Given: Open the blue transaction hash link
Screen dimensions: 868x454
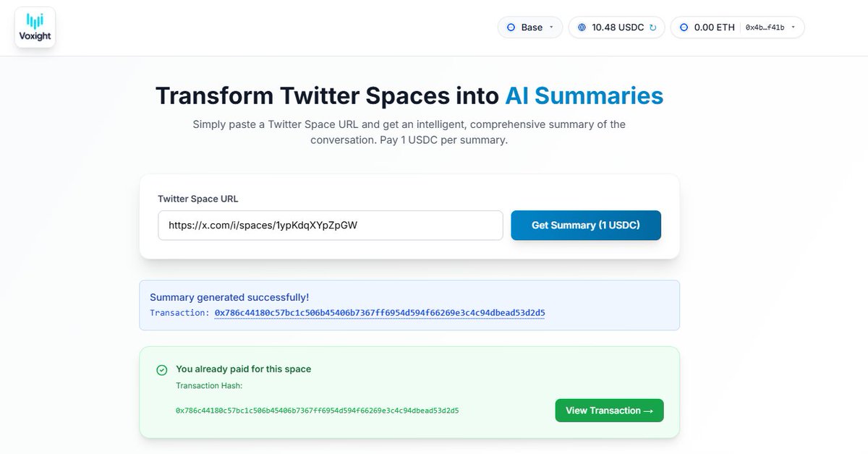Looking at the screenshot, I should [x=380, y=312].
